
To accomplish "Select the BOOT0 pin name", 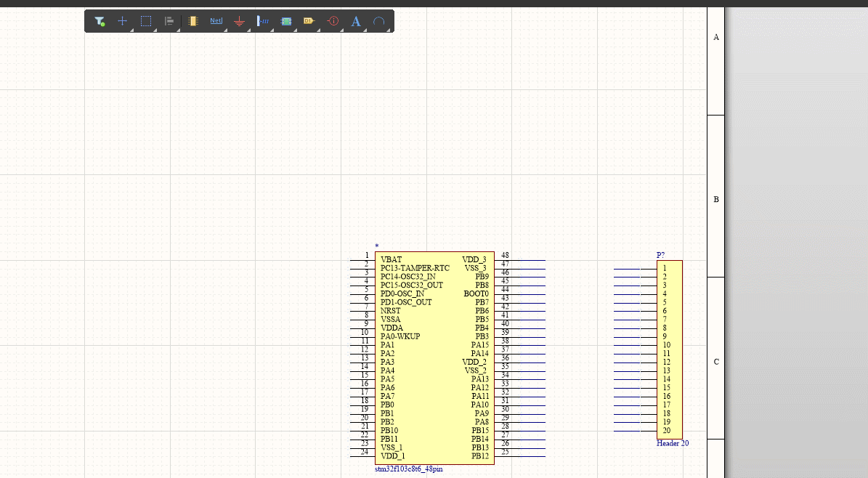I will (x=476, y=293).
